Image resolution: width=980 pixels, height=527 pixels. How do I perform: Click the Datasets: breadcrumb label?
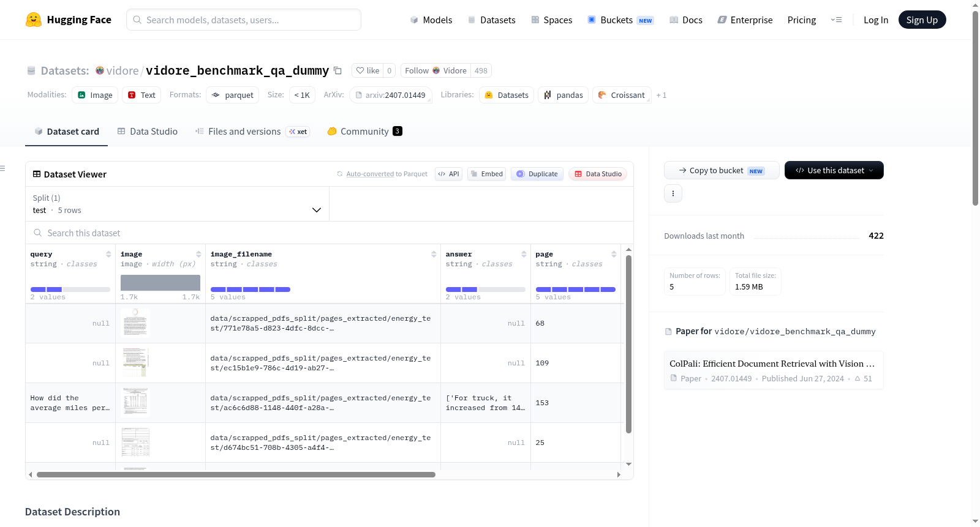65,70
